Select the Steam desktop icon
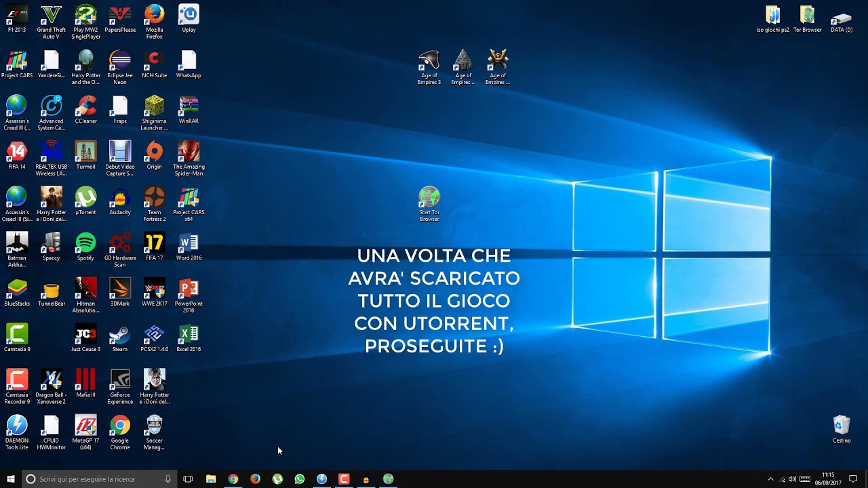The height and width of the screenshot is (488, 868). (x=120, y=338)
